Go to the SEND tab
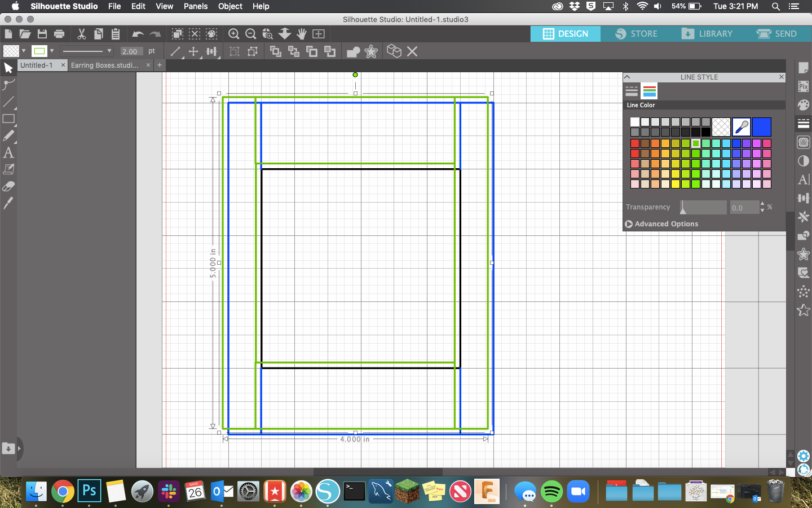Screen dimensions: 812x508 click(x=777, y=34)
